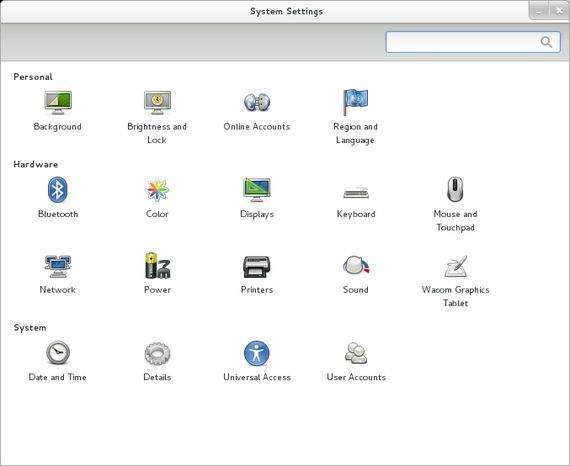This screenshot has width=570, height=466.
Task: Open the Details gear icon
Action: click(x=157, y=353)
